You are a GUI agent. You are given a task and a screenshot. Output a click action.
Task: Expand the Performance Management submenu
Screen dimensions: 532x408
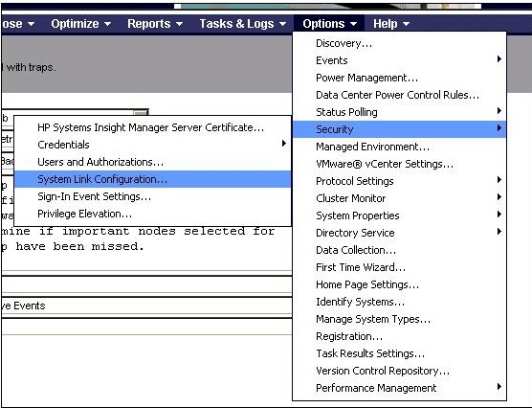click(x=399, y=388)
